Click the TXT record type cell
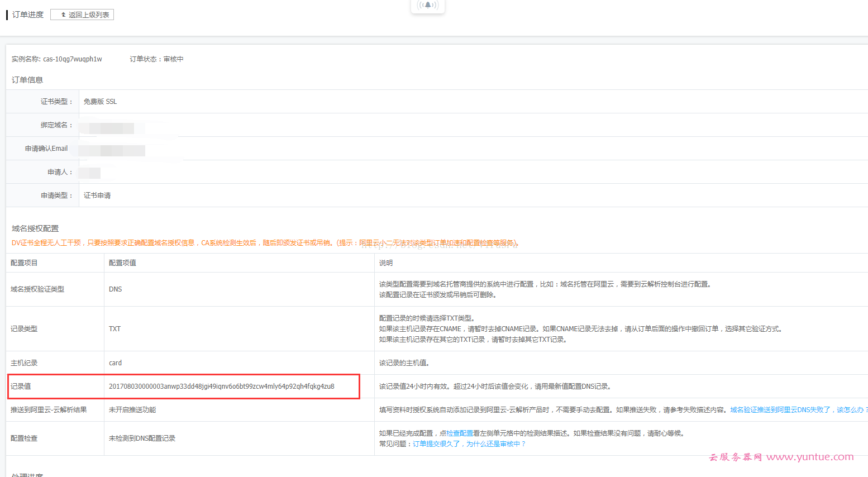The width and height of the screenshot is (868, 477). [x=115, y=329]
